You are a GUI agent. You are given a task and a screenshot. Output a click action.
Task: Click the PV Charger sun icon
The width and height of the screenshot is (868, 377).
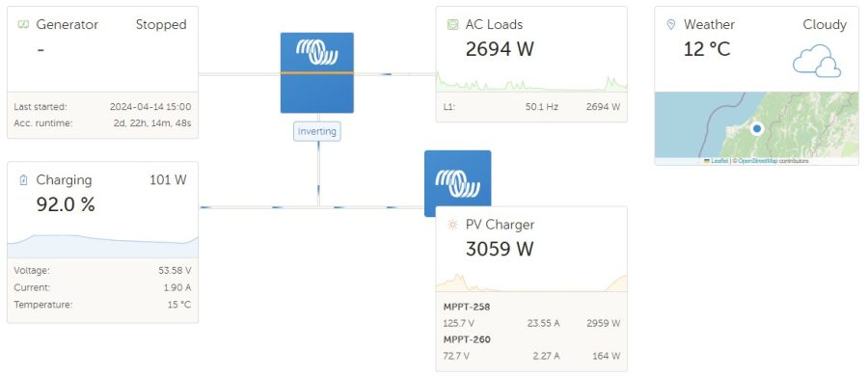tap(452, 225)
